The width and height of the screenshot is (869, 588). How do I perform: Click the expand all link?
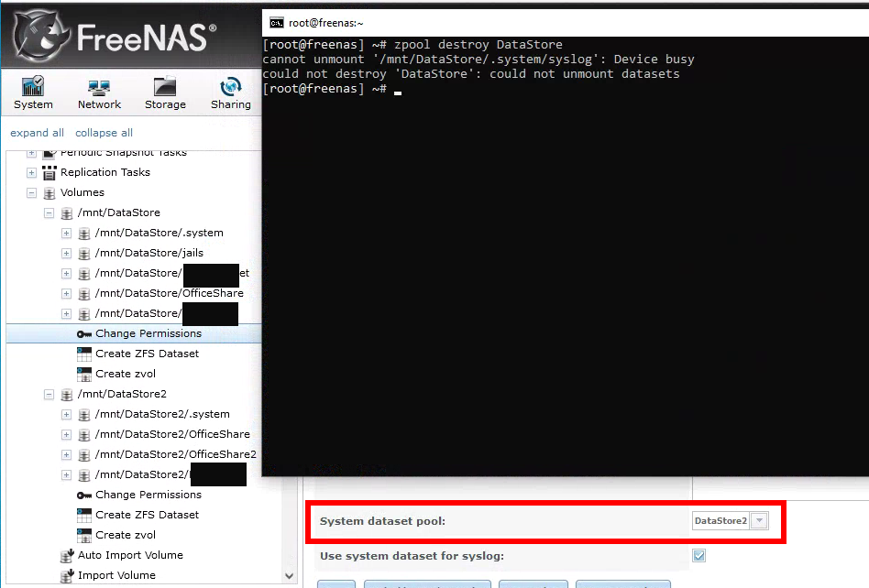(37, 133)
